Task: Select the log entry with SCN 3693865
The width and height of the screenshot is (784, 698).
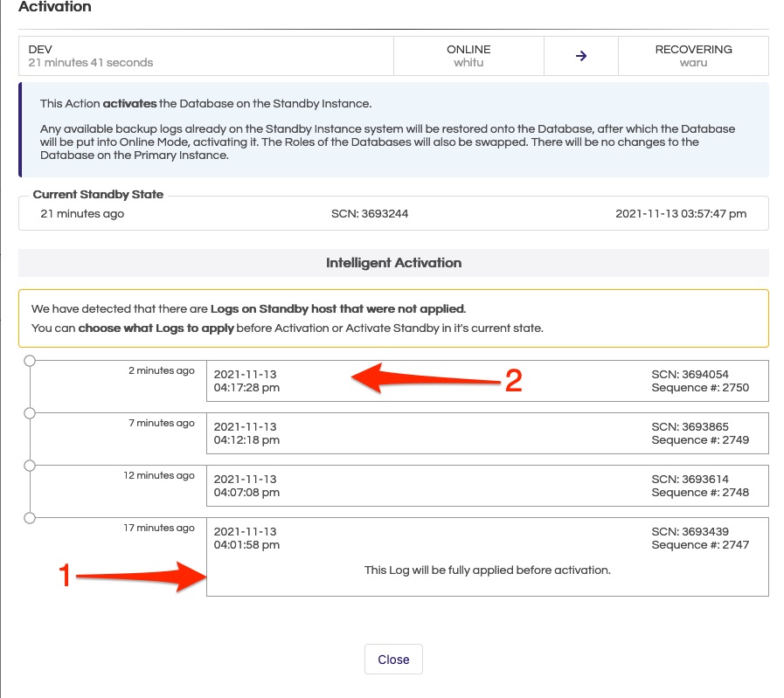Action: click(x=487, y=433)
